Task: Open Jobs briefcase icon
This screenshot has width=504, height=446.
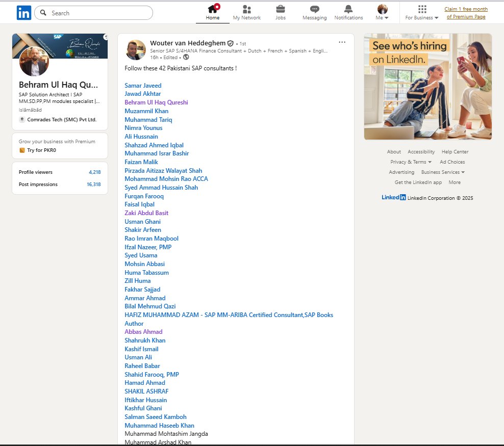Action: click(x=280, y=9)
